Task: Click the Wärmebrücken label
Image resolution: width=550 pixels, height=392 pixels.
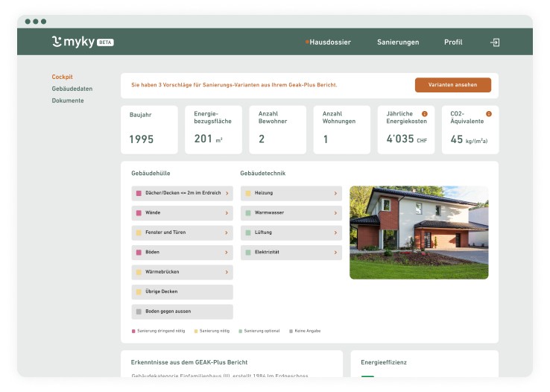Action: click(162, 272)
